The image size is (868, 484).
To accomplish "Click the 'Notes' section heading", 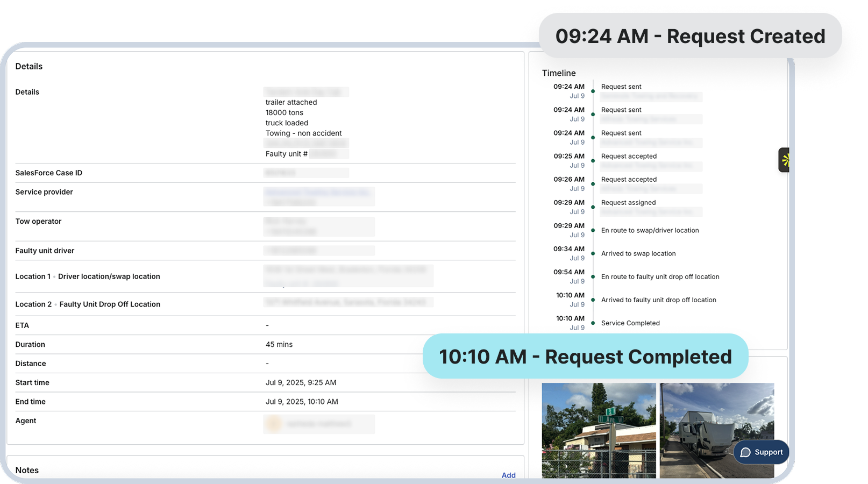I will [x=27, y=470].
